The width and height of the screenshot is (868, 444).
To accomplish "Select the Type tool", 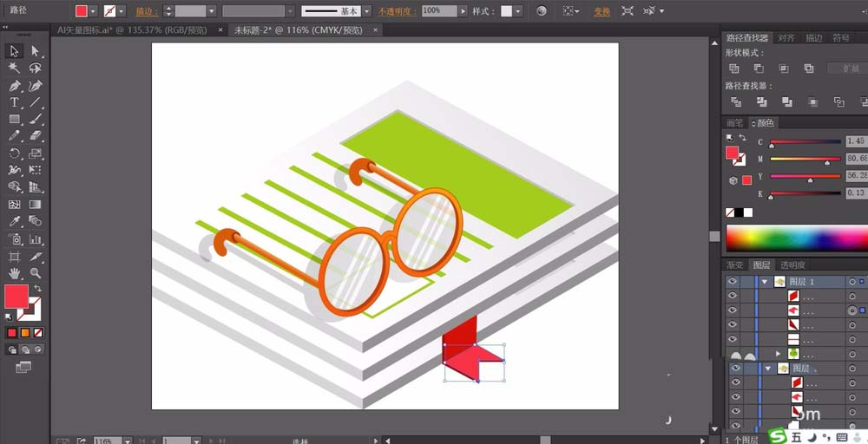I will point(15,102).
